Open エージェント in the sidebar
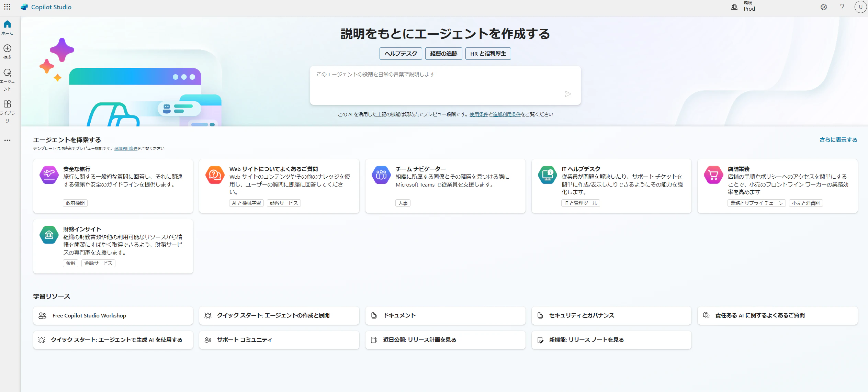This screenshot has width=868, height=392. point(7,80)
